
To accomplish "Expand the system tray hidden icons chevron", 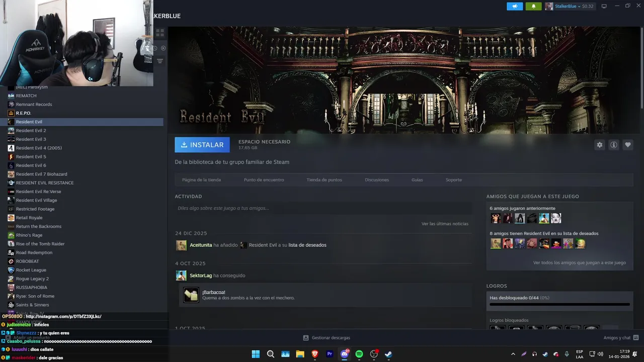I will 513,354.
